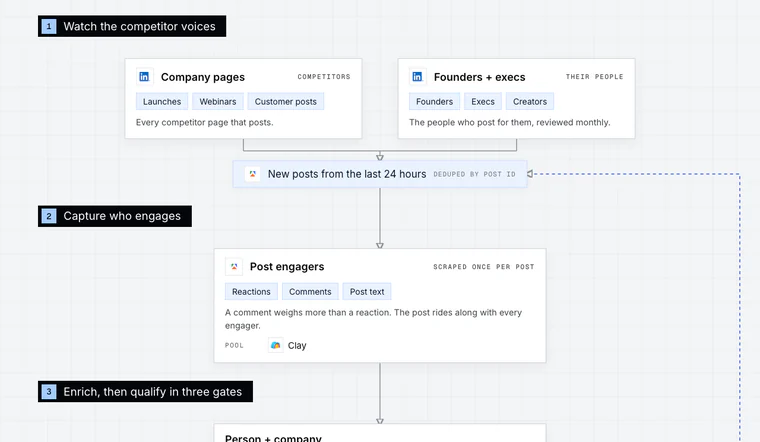This screenshot has height=442, width=760.
Task: Click the Clay name text
Action: (x=297, y=346)
